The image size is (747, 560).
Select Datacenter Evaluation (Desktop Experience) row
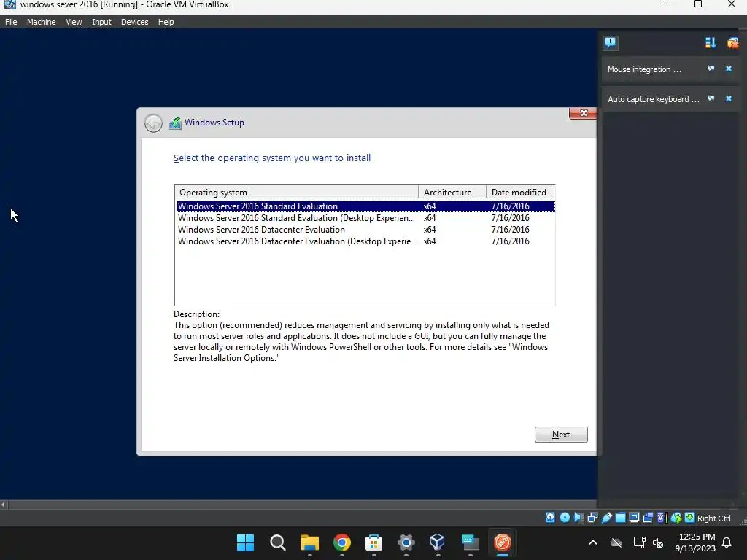point(365,241)
